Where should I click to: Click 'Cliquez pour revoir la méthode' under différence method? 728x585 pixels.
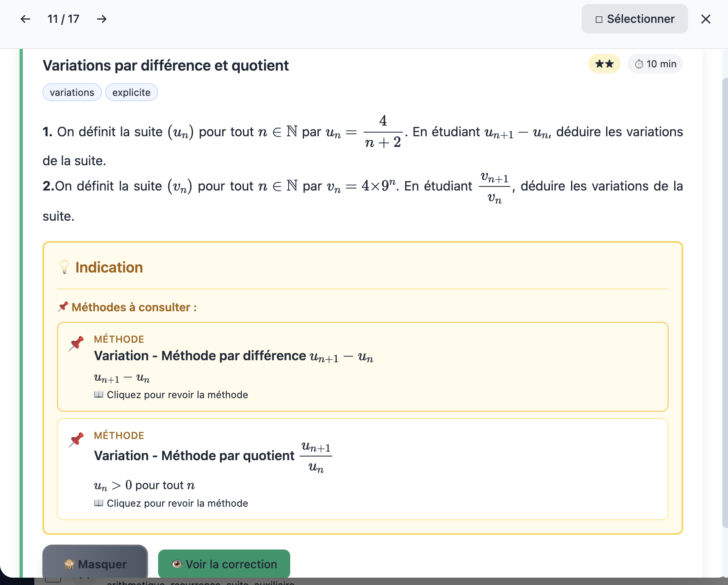point(171,395)
